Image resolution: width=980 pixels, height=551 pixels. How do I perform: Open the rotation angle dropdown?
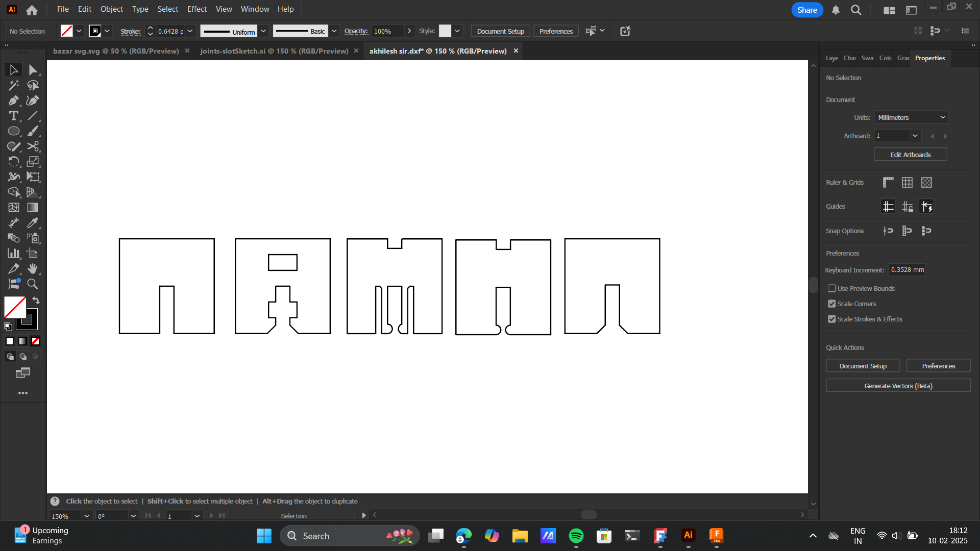pos(133,516)
